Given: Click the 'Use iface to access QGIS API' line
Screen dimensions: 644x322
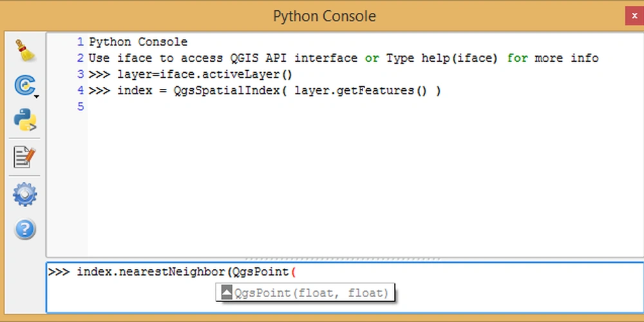Looking at the screenshot, I should [x=343, y=59].
